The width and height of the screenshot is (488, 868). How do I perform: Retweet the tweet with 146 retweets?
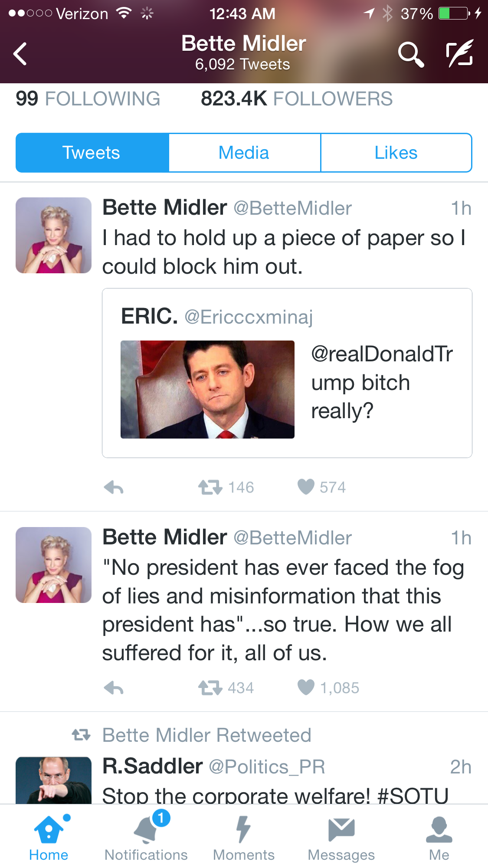click(210, 488)
